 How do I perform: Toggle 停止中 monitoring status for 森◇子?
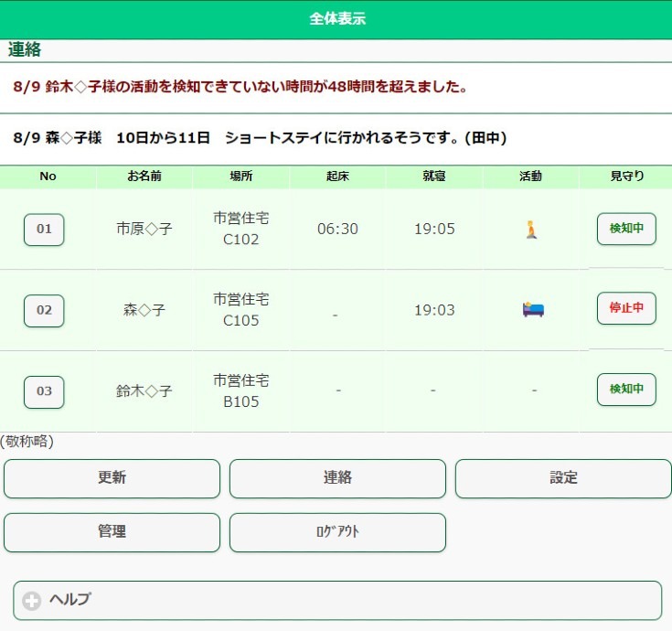point(626,308)
